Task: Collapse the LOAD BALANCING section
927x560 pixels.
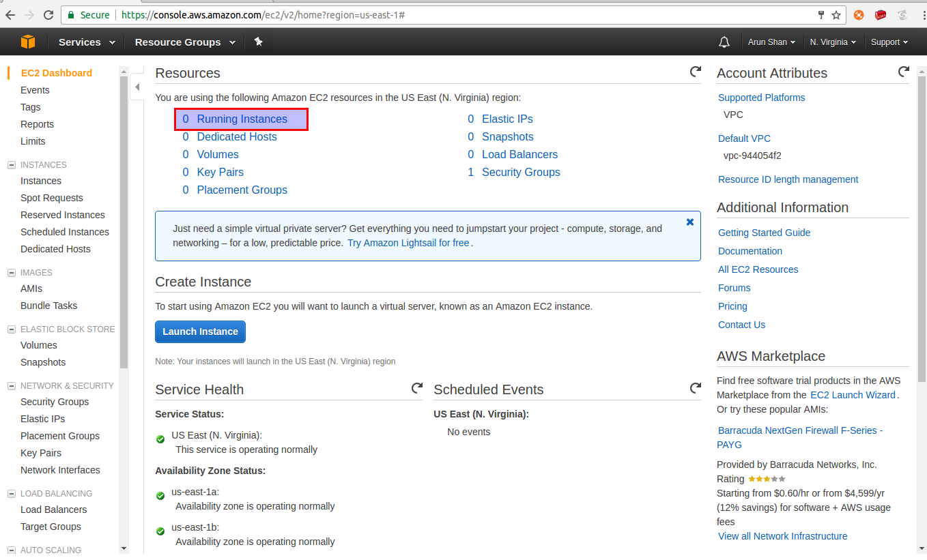Action: click(x=12, y=494)
